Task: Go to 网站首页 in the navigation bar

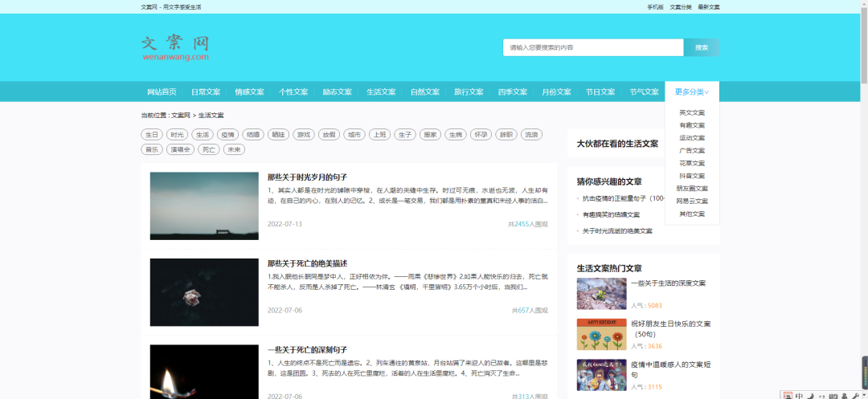Action: pos(162,92)
